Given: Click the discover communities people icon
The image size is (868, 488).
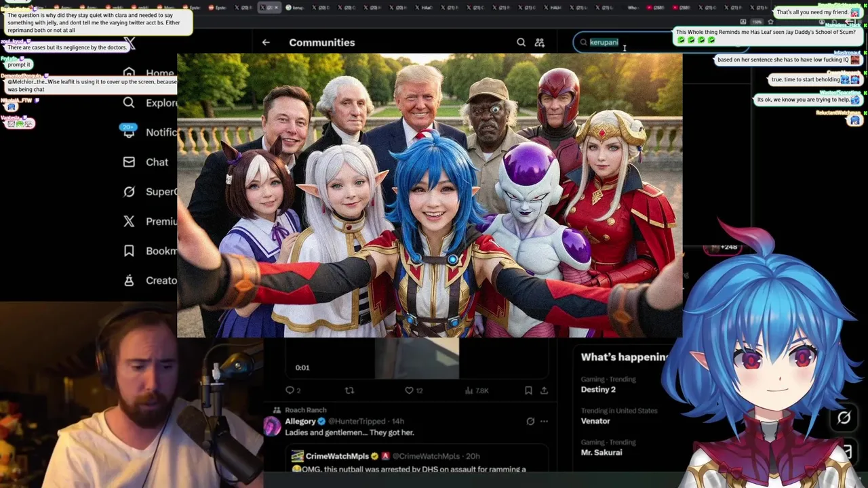Looking at the screenshot, I should [x=540, y=42].
